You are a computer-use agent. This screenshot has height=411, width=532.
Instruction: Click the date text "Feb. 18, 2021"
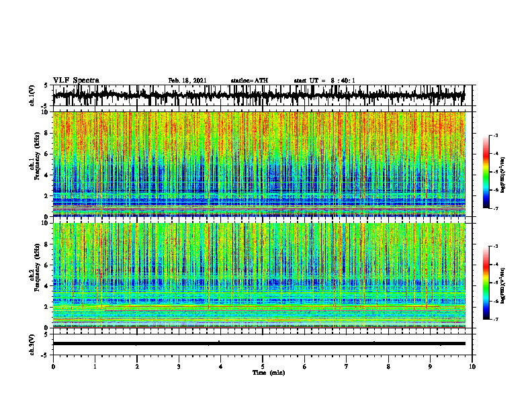pyautogui.click(x=187, y=81)
